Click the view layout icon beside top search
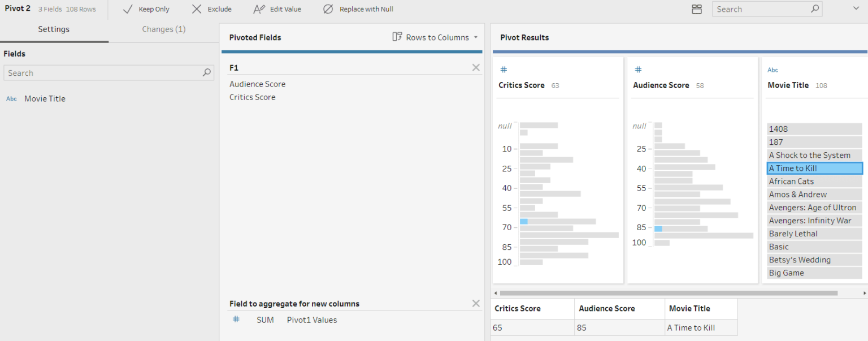The width and height of the screenshot is (868, 341). (697, 8)
